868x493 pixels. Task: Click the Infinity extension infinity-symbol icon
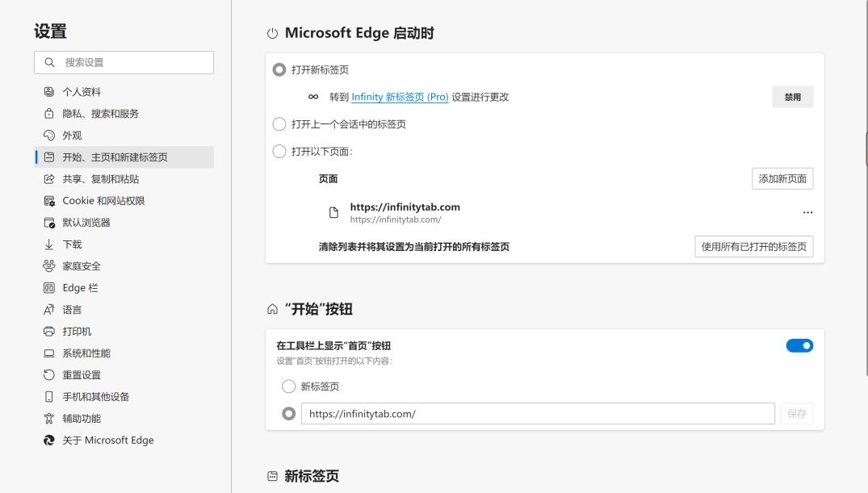point(313,97)
